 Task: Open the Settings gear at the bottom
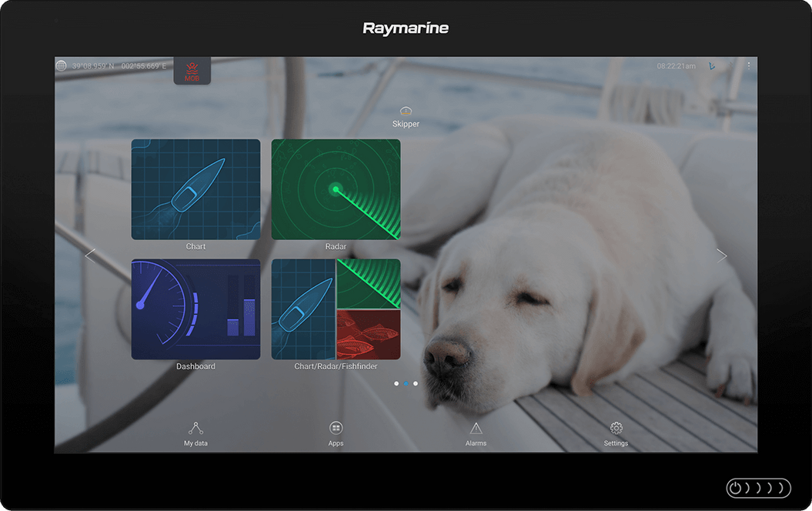[x=616, y=432]
